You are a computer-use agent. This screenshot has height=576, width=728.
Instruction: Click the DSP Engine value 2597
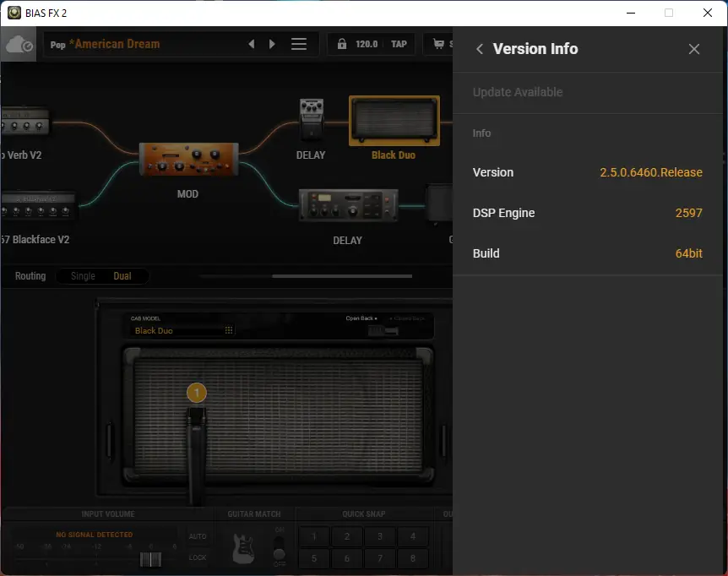[x=688, y=213]
